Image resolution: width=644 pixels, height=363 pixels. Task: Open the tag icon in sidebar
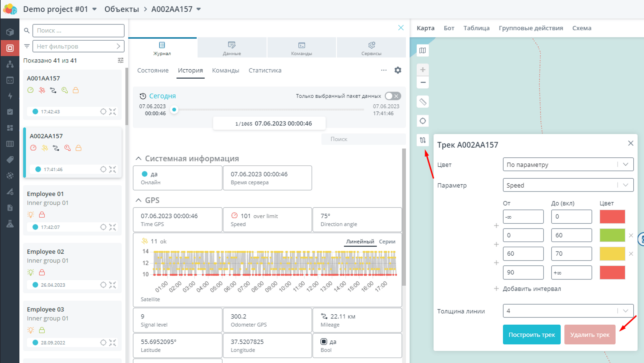coord(10,160)
